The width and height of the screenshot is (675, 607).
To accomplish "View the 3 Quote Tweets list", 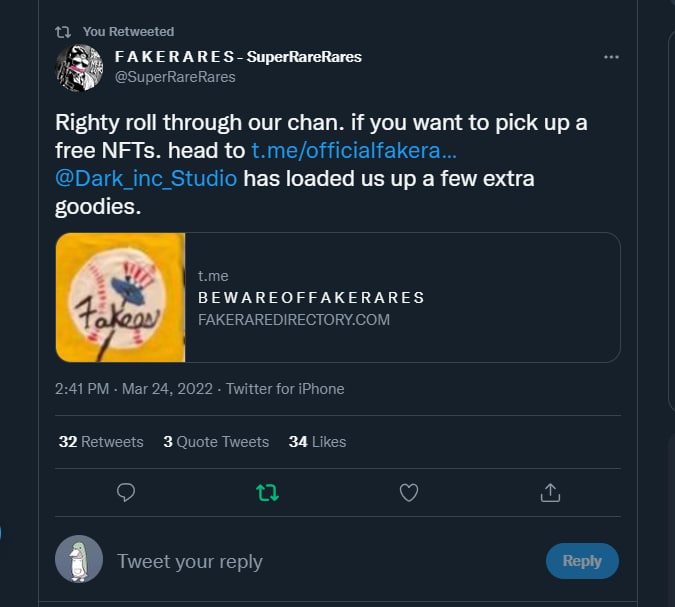I will tap(216, 442).
